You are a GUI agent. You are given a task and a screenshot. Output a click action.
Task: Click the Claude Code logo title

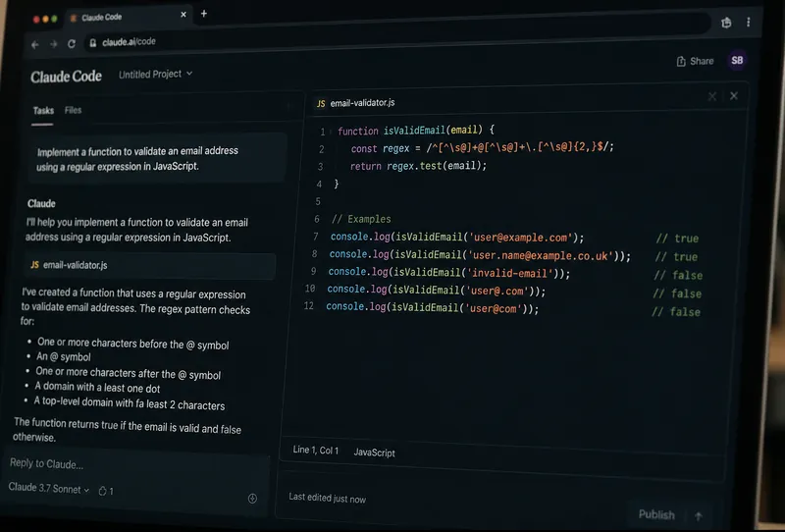66,77
